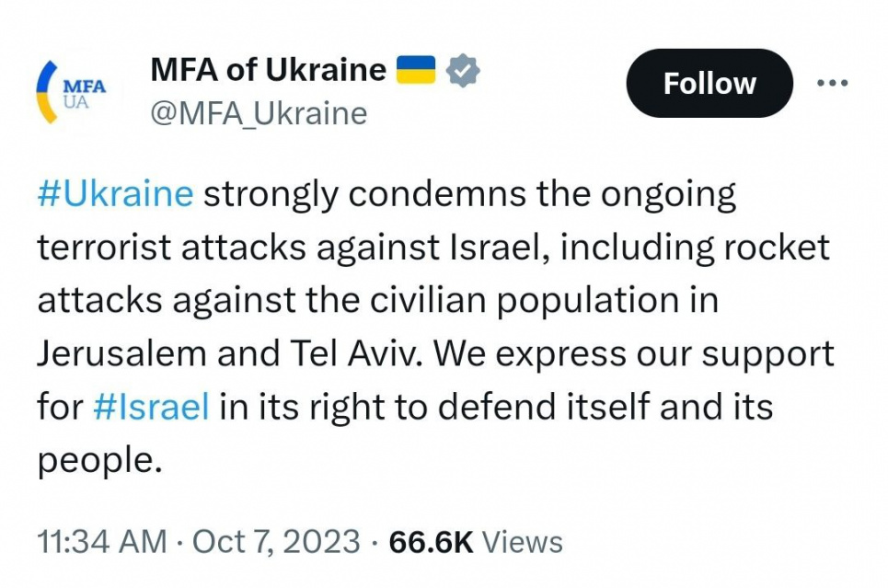Image resolution: width=888 pixels, height=588 pixels.
Task: Click the Ukraine flag emoji beside the name
Action: pos(416,70)
